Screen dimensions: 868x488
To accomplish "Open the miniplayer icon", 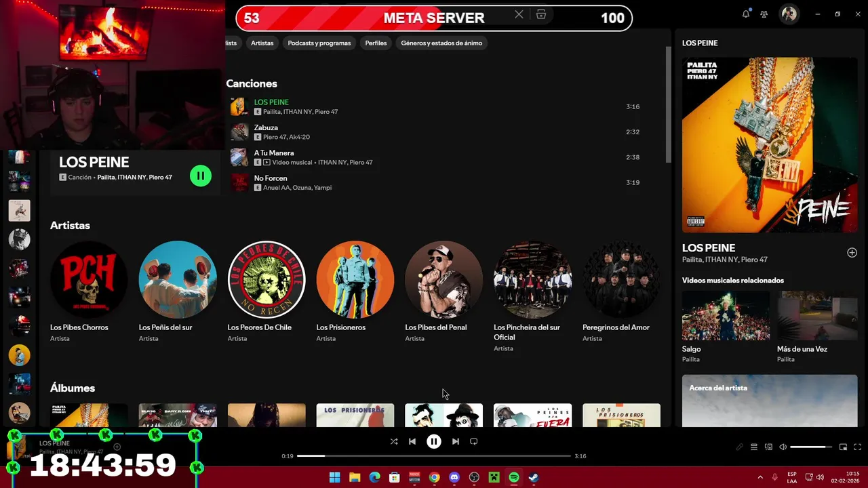I will (x=844, y=447).
